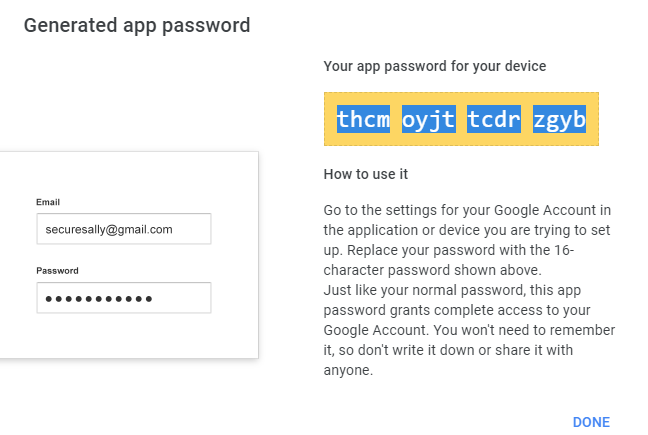The image size is (648, 435).
Task: Click the DONE button
Action: (x=591, y=422)
